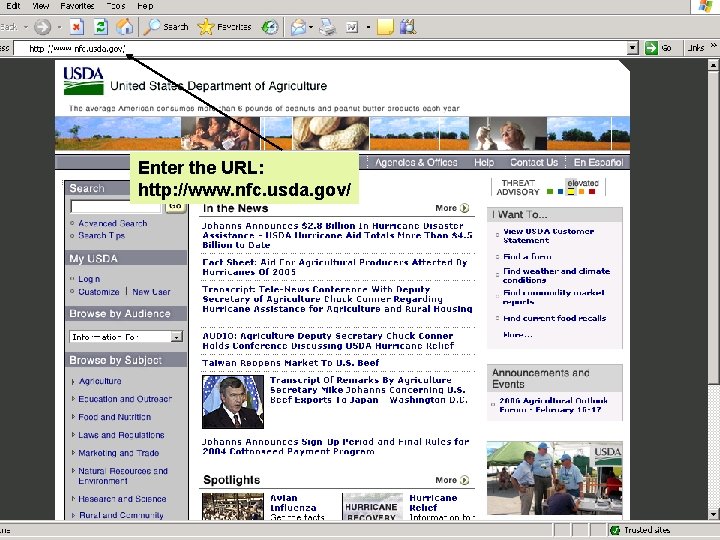Open the Tools menu
Screen dimensions: 720x540
116,6
